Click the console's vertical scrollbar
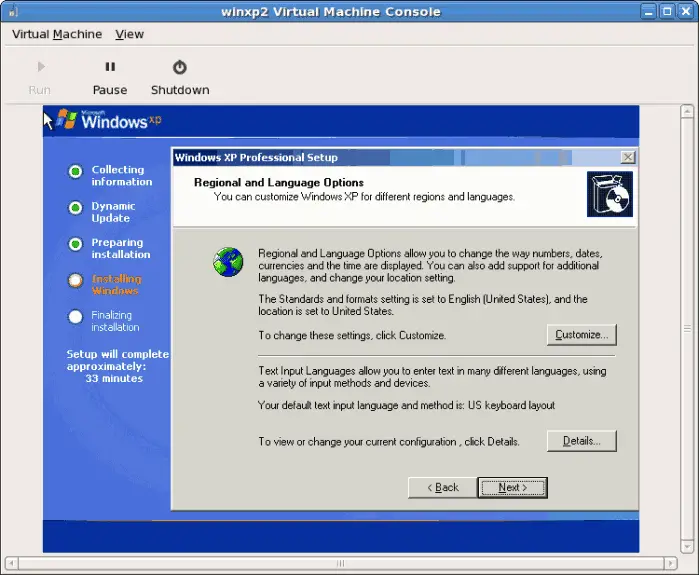Image resolution: width=699 pixels, height=575 pixels. pyautogui.click(x=689, y=328)
